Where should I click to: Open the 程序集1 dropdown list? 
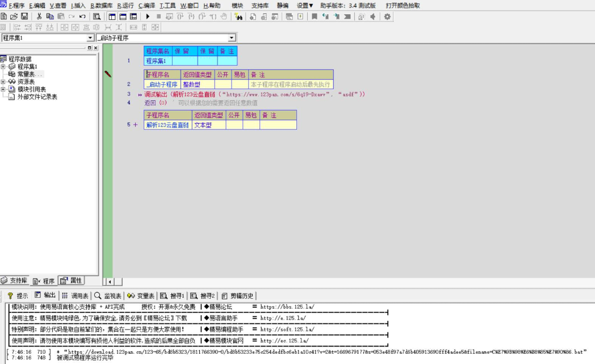coord(90,38)
